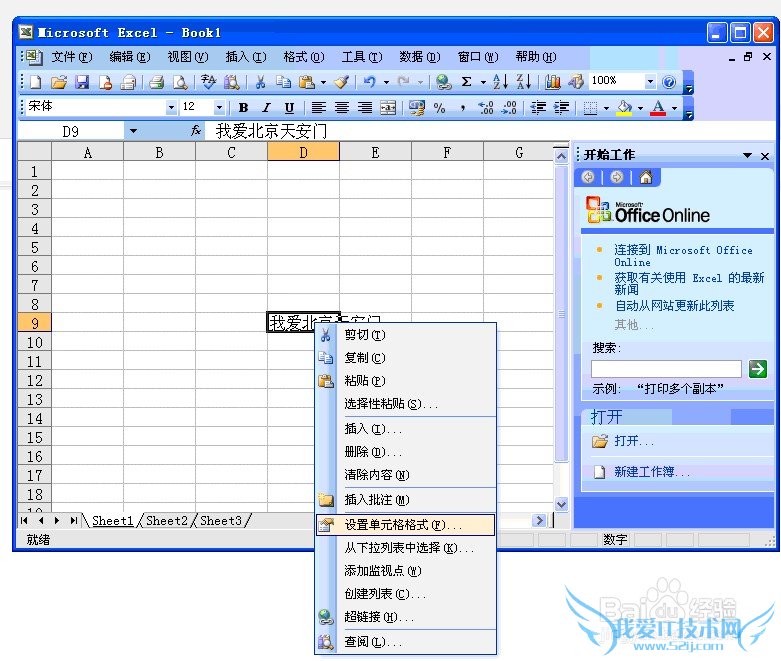
Task: Expand the Fill Color dropdown arrow
Action: (x=640, y=108)
